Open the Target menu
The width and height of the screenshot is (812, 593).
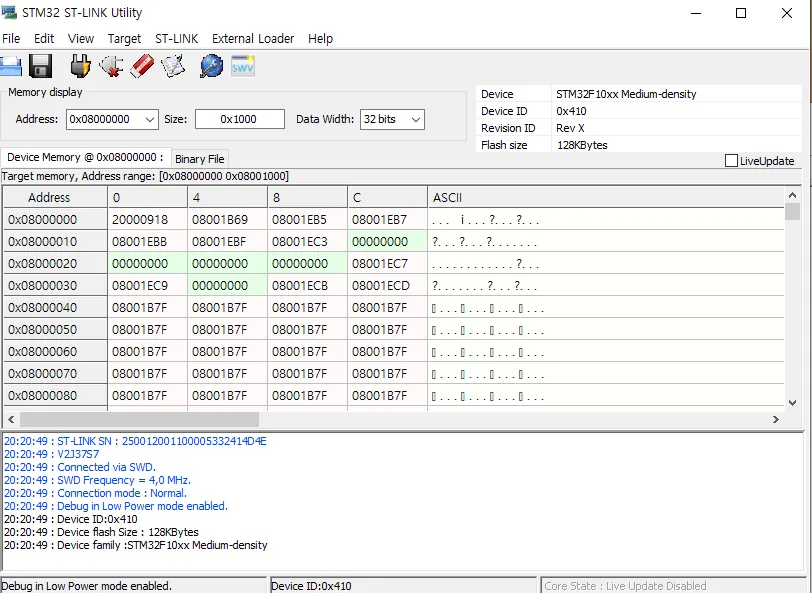tap(124, 39)
